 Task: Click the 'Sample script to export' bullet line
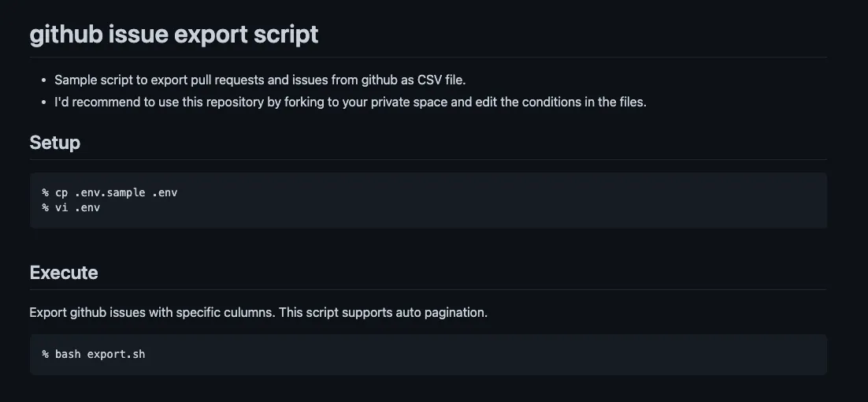click(x=260, y=80)
